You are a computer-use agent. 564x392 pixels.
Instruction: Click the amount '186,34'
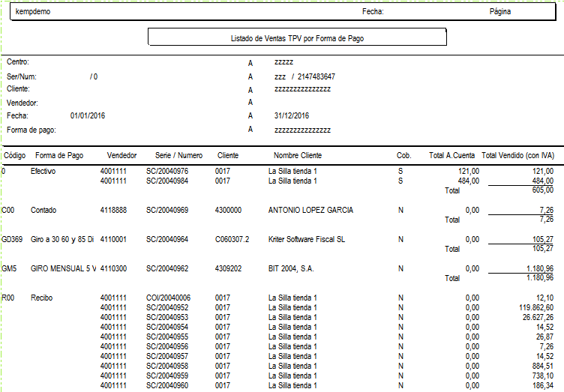click(x=543, y=385)
